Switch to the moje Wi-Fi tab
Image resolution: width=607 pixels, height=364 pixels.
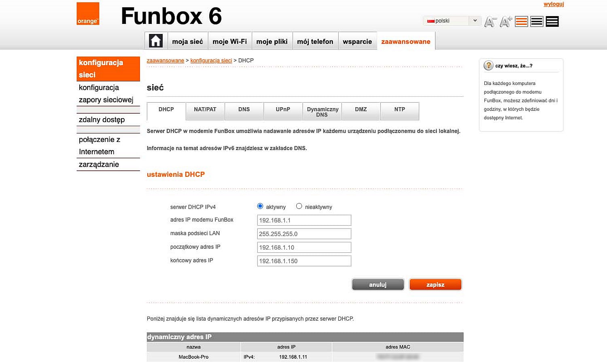click(x=230, y=41)
